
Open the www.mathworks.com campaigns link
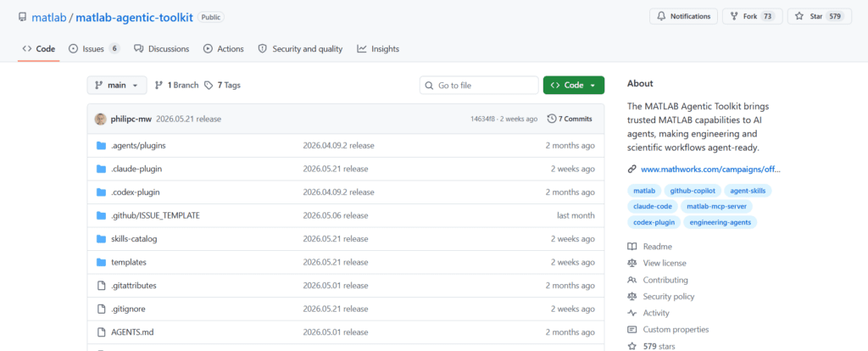(710, 169)
